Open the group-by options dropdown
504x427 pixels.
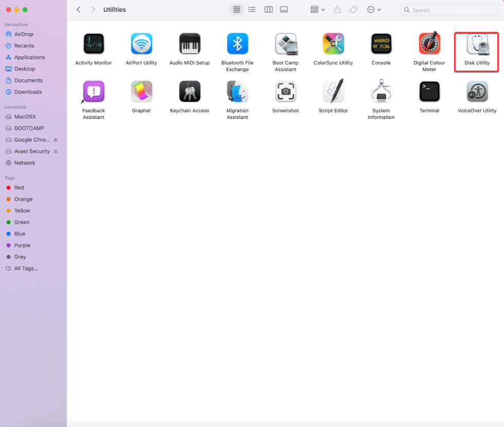tap(318, 10)
